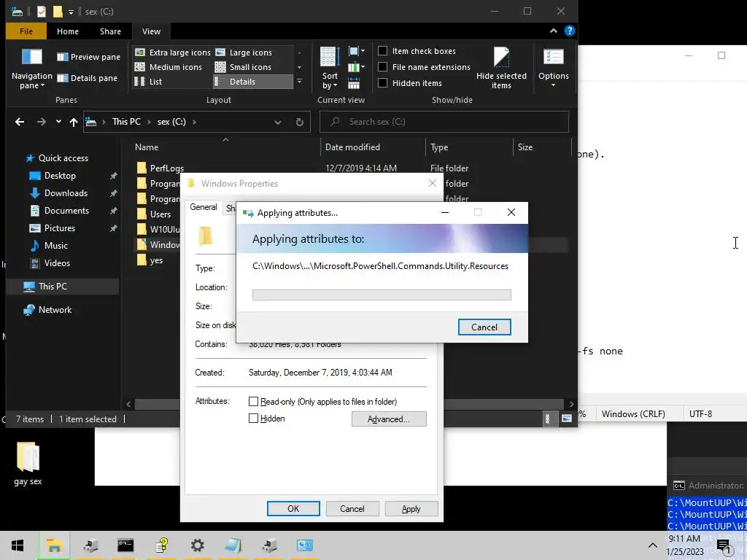Click Apply in Windows Properties
The width and height of the screenshot is (747, 560).
411,508
